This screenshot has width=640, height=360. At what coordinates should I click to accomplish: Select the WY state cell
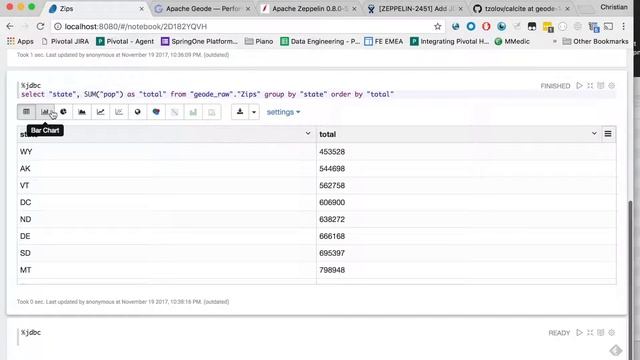pyautogui.click(x=167, y=151)
